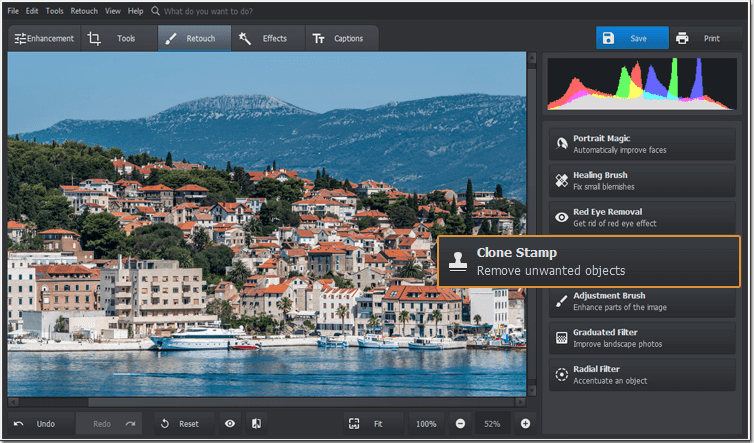Click the crop icon on Tools tab
The image size is (754, 443).
pos(94,38)
